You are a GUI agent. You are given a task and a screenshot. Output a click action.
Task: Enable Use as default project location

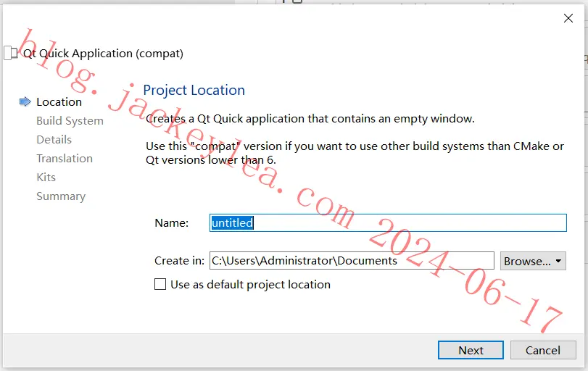[x=160, y=284]
